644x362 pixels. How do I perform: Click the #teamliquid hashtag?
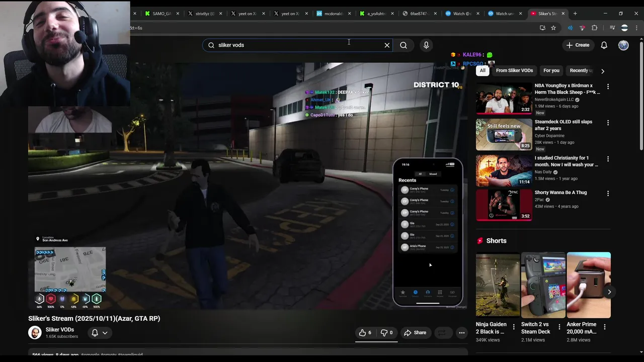[130, 354]
